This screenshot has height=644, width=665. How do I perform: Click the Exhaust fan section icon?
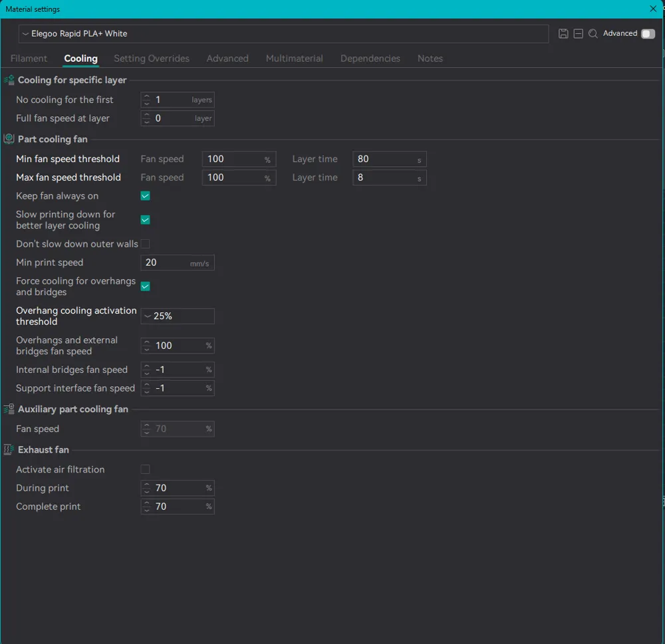pos(9,450)
